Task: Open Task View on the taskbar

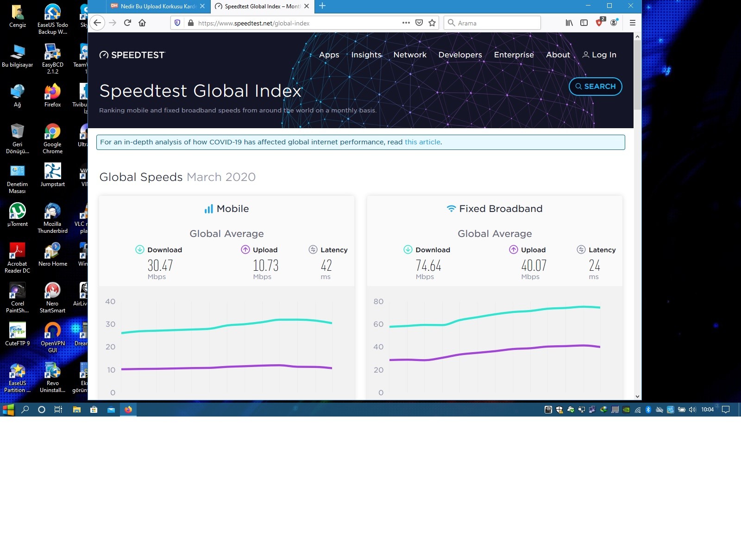Action: pos(58,410)
